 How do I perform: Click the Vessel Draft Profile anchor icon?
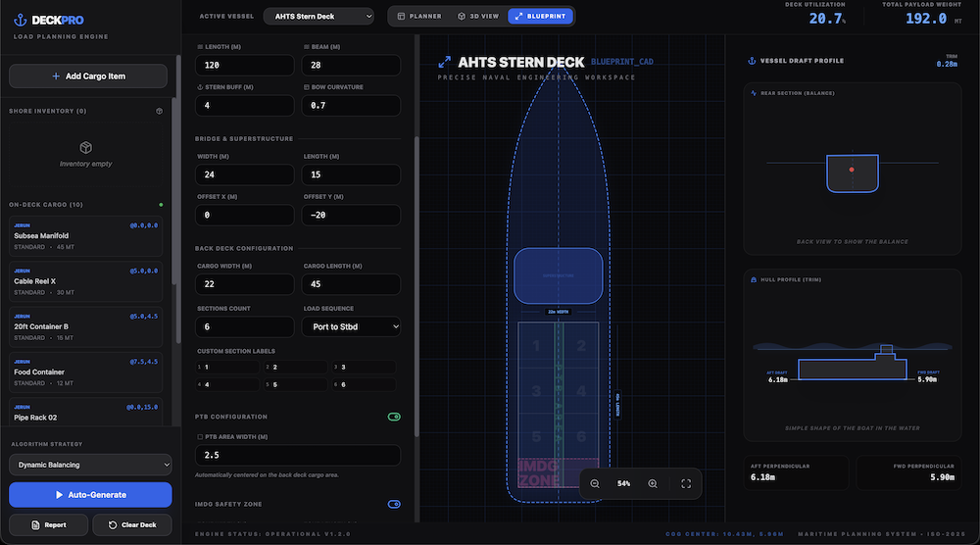[752, 61]
